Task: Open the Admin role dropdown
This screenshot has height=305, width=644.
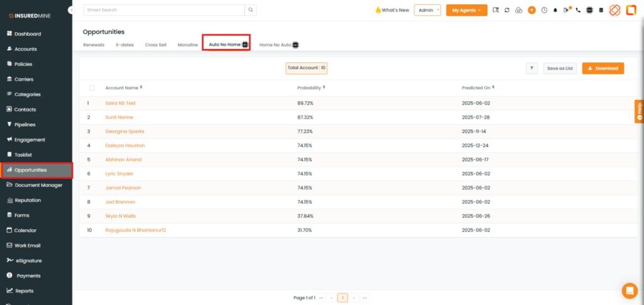Action: click(427, 10)
